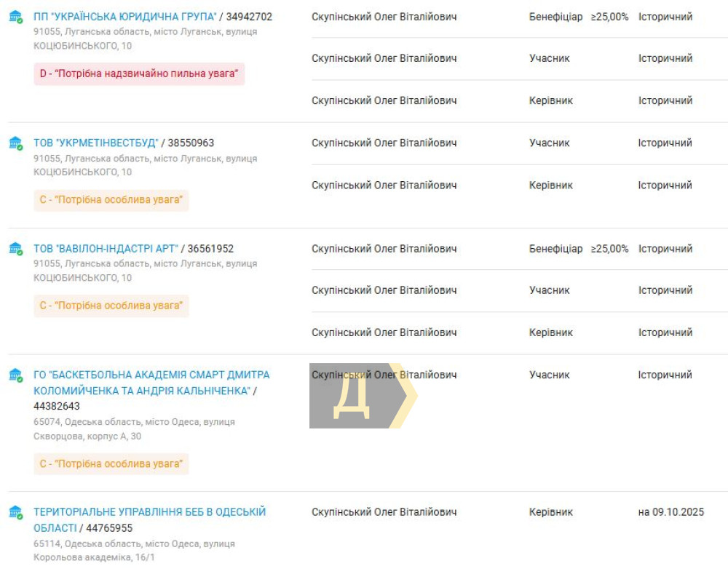Click the date "на 09.10.2025"
The image size is (728, 574).
[670, 512]
